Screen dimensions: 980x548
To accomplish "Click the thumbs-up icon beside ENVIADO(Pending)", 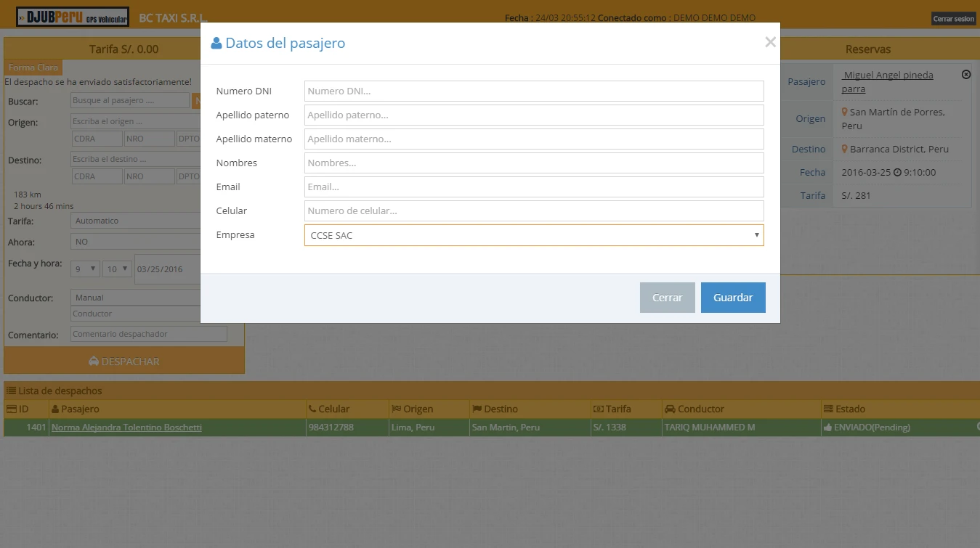I will (827, 428).
